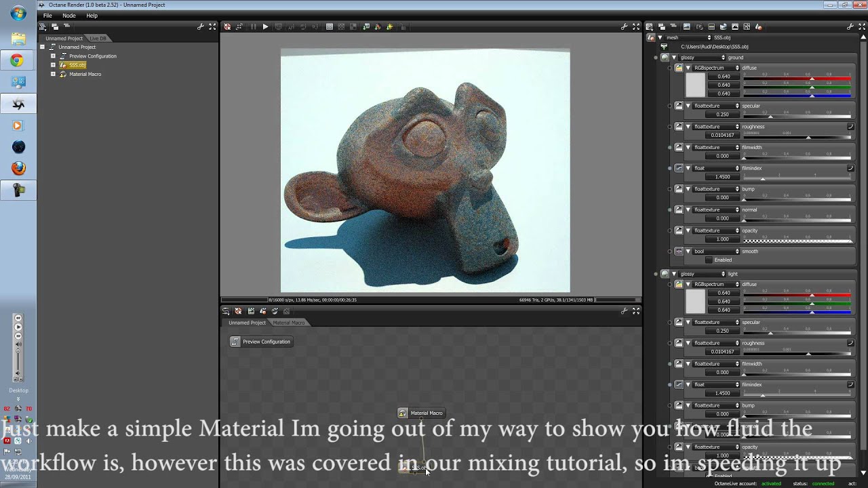Open render viewport settings wrench
This screenshot has width=868, height=488.
click(625, 26)
